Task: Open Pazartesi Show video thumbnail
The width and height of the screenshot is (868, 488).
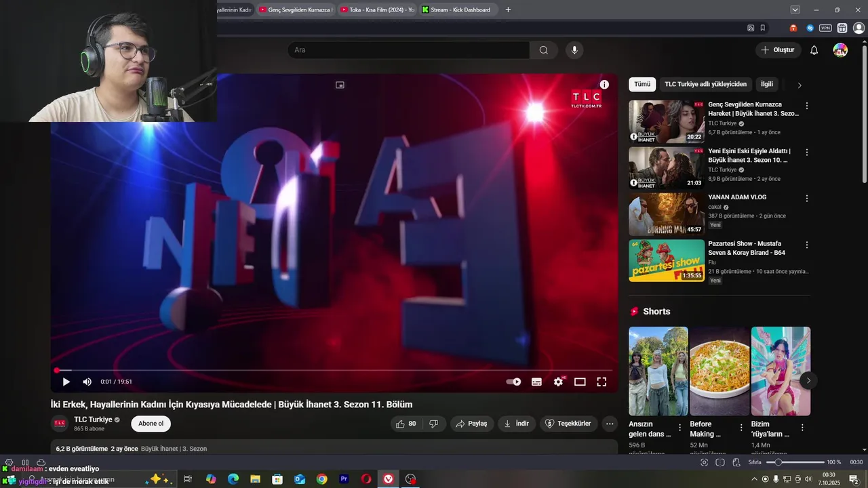Action: click(667, 260)
